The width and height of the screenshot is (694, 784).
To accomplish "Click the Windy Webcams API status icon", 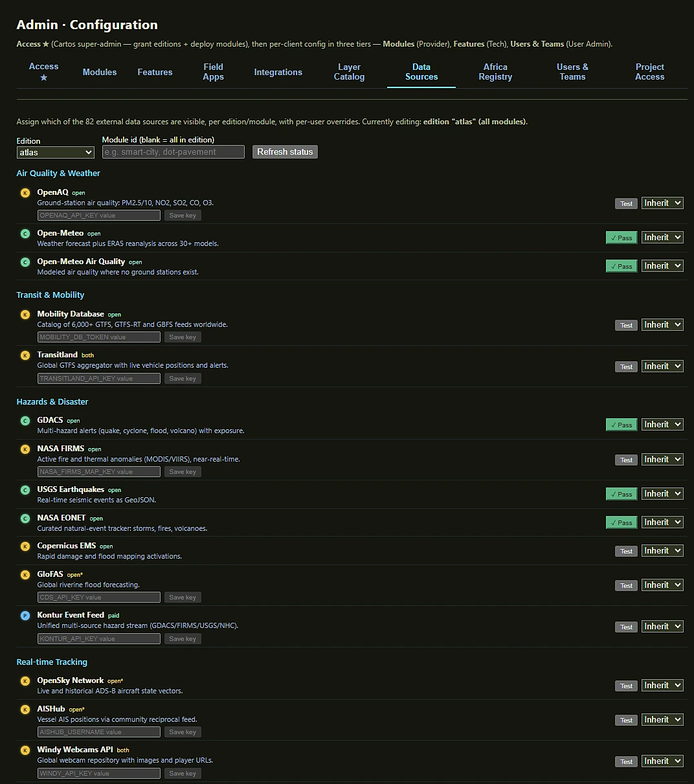I will click(25, 750).
